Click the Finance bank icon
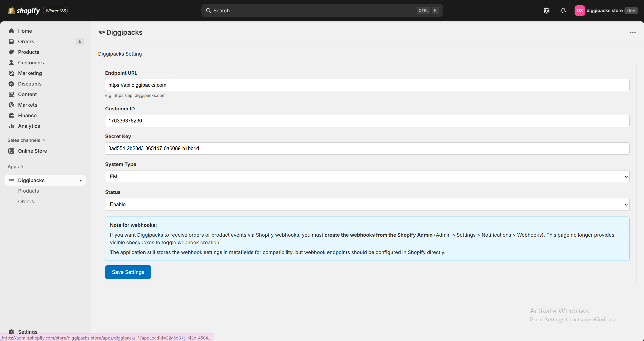Image resolution: width=644 pixels, height=341 pixels. [x=11, y=115]
